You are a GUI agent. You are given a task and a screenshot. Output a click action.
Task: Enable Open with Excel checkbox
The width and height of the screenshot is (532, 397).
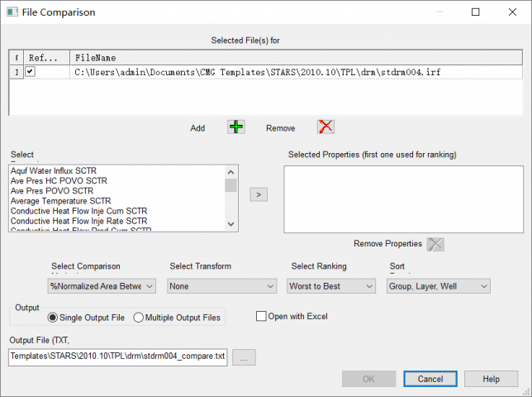(x=261, y=316)
